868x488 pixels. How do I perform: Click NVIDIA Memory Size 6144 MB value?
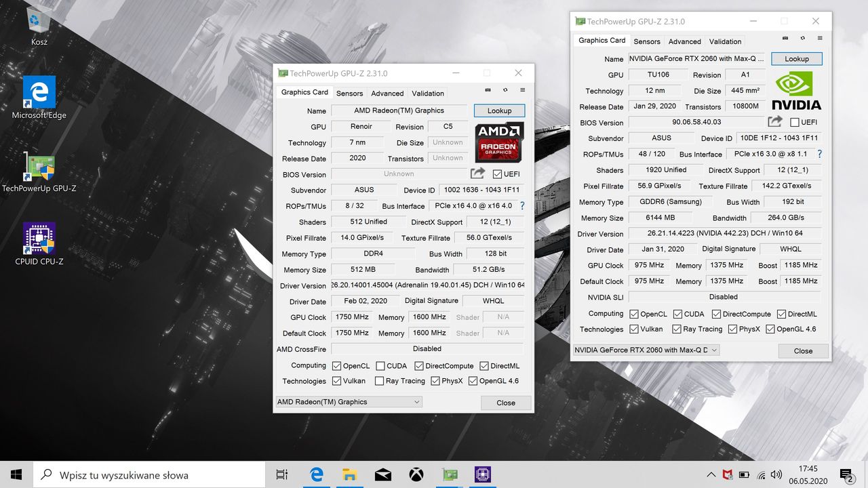pyautogui.click(x=660, y=218)
